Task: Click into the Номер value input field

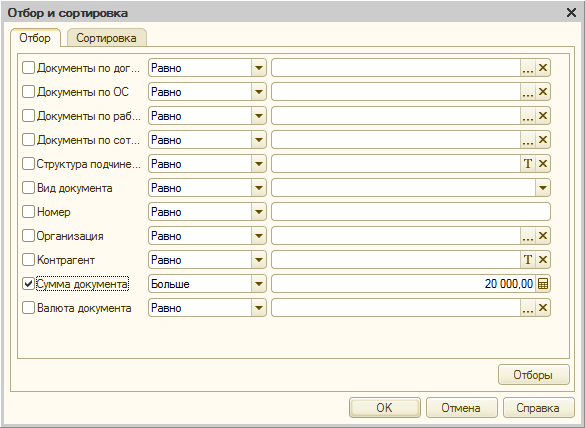Action: click(411, 212)
